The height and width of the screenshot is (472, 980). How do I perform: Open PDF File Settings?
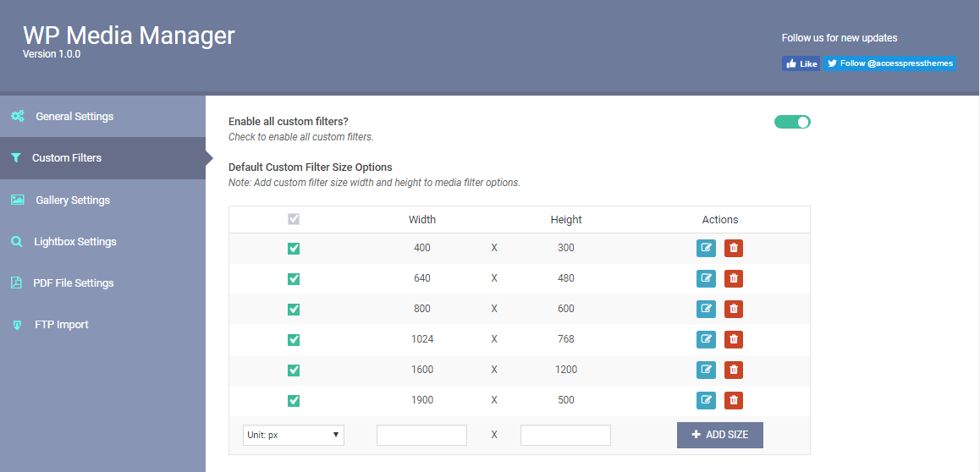tap(102, 283)
